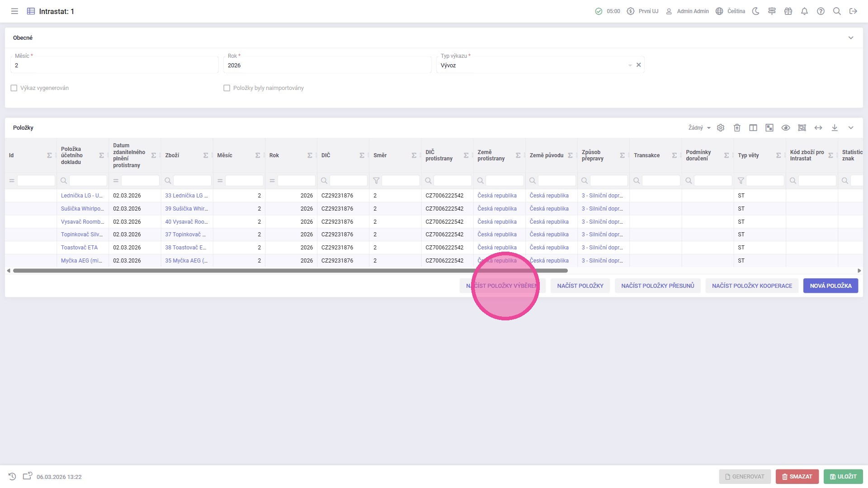This screenshot has height=488, width=868.
Task: Click the NOVÁ POLOŽKA button
Action: point(830,286)
